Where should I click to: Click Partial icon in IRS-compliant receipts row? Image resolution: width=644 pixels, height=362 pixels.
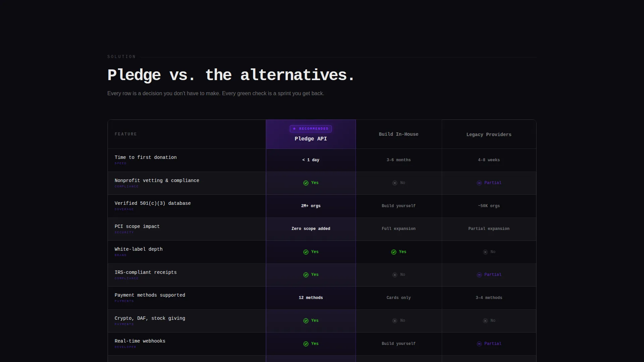pos(479,275)
